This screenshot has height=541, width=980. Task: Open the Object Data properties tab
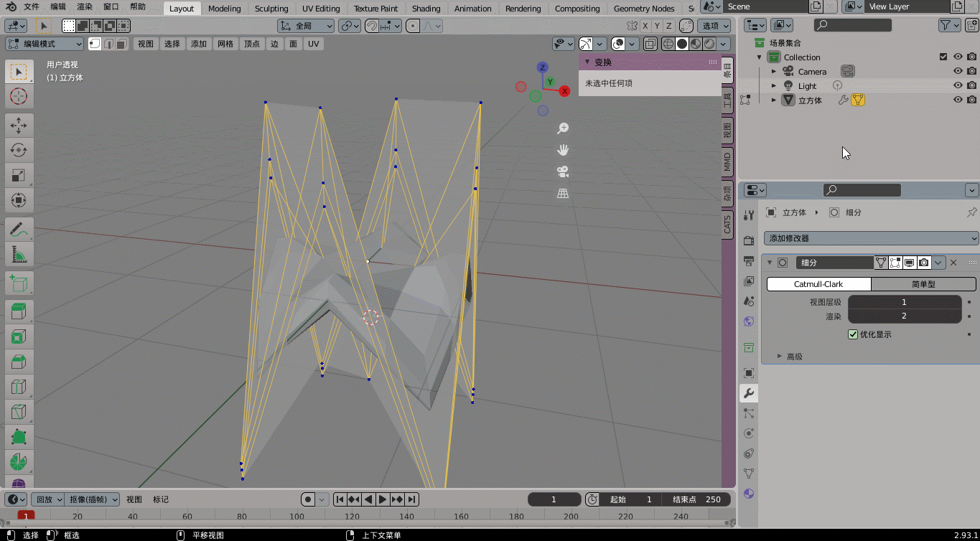pyautogui.click(x=749, y=474)
